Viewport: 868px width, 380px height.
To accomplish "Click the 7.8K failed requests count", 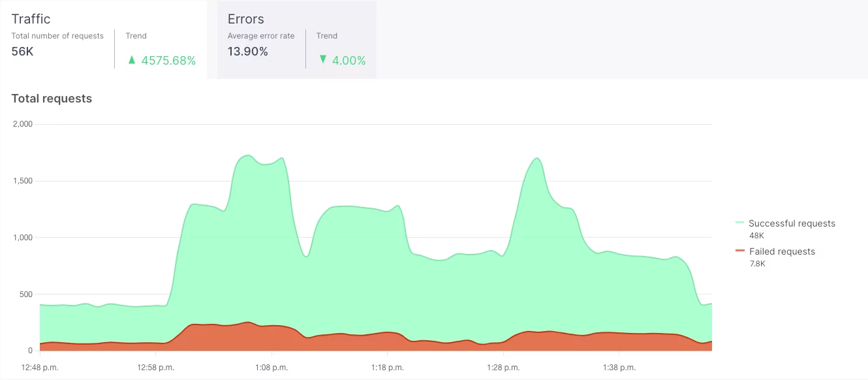I will coord(757,264).
